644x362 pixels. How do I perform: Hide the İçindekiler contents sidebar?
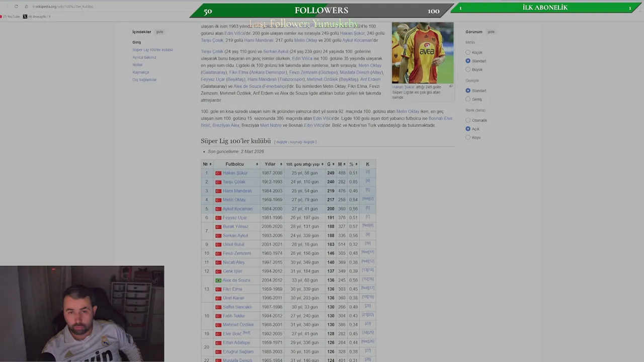(x=159, y=32)
